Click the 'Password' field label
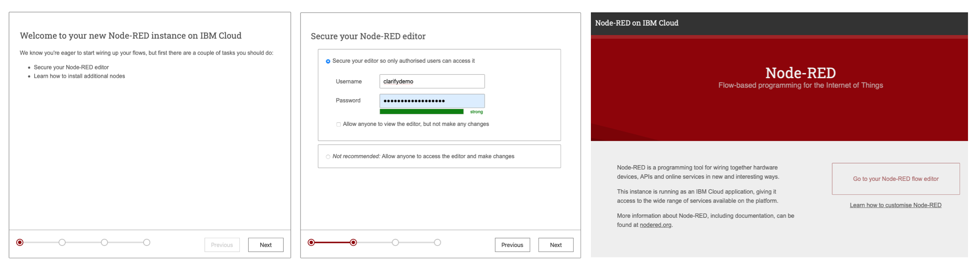The height and width of the screenshot is (271, 980). (x=348, y=100)
